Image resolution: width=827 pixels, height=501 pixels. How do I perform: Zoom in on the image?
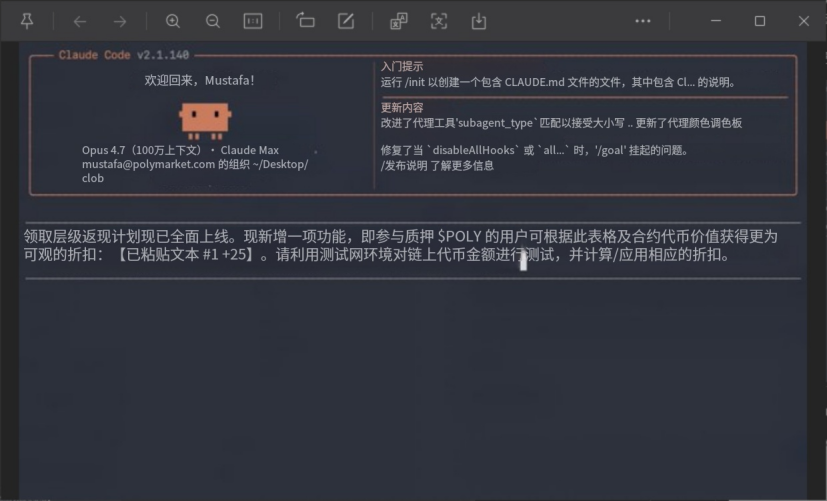click(x=172, y=21)
